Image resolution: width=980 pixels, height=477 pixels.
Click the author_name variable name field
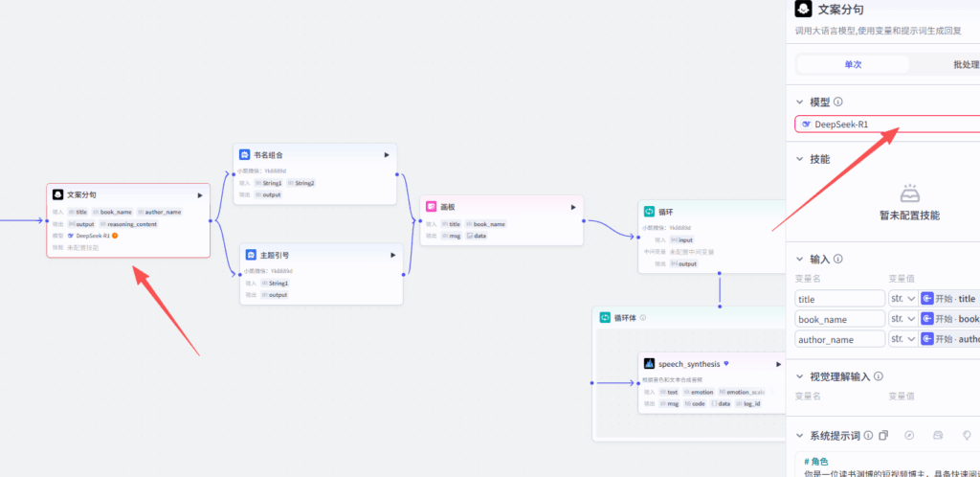(x=839, y=339)
